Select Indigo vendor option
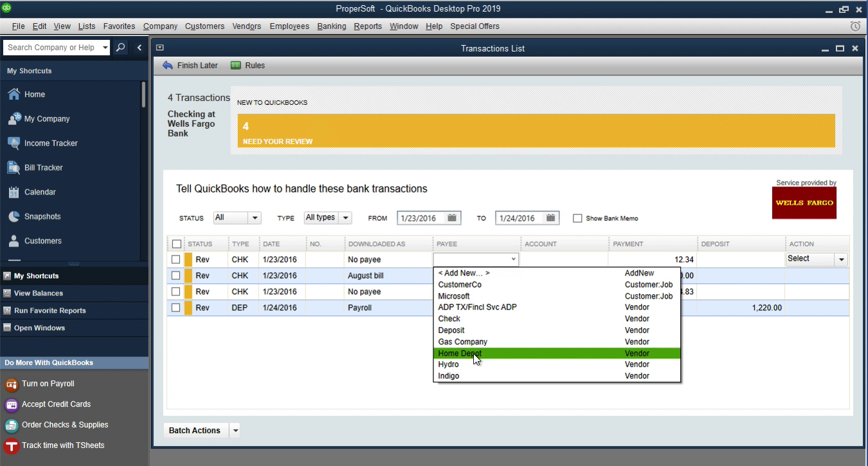 [557, 376]
